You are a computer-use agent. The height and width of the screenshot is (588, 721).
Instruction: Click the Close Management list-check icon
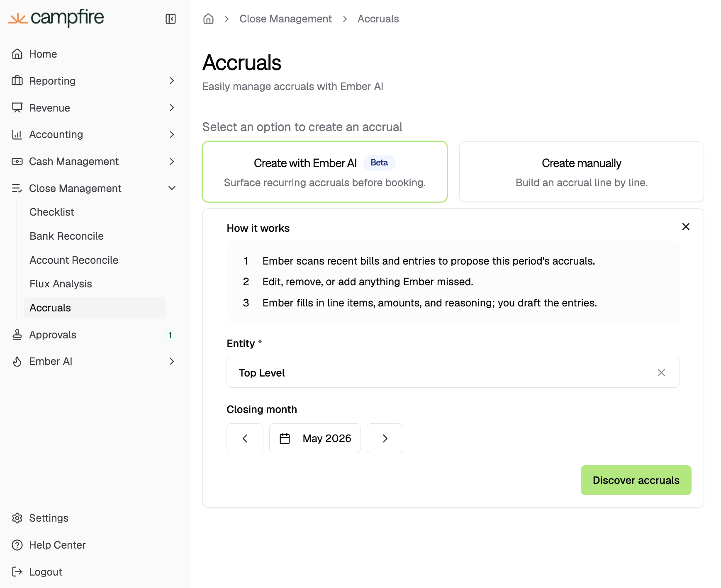pyautogui.click(x=17, y=188)
